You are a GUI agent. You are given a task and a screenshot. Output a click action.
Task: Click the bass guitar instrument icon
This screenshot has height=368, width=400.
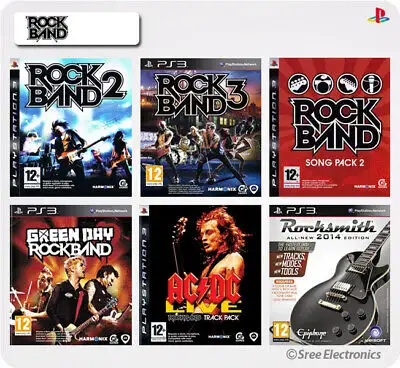coord(297,83)
